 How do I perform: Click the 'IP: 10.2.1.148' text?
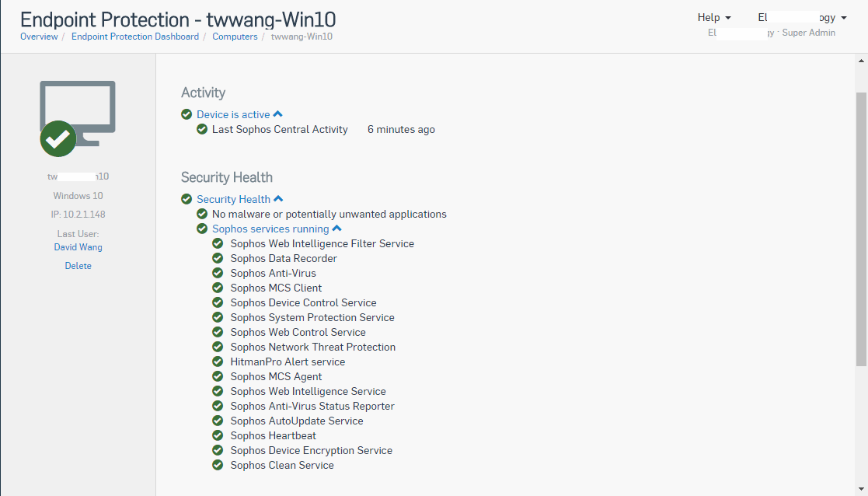[78, 215]
